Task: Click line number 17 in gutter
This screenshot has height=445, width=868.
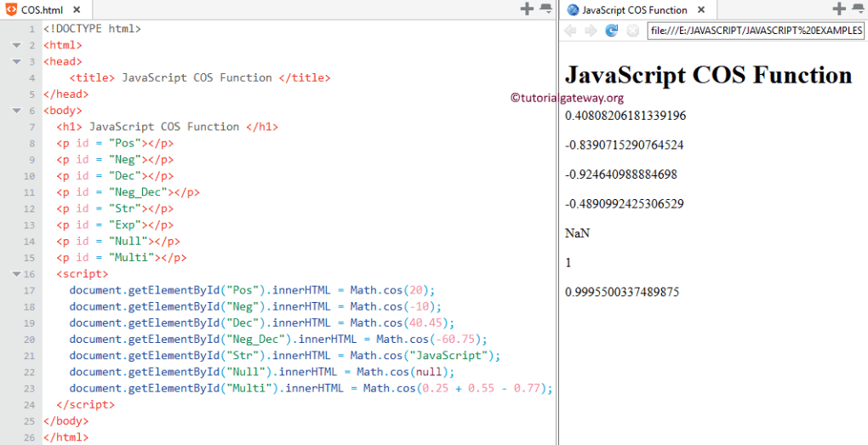Action: 29,291
